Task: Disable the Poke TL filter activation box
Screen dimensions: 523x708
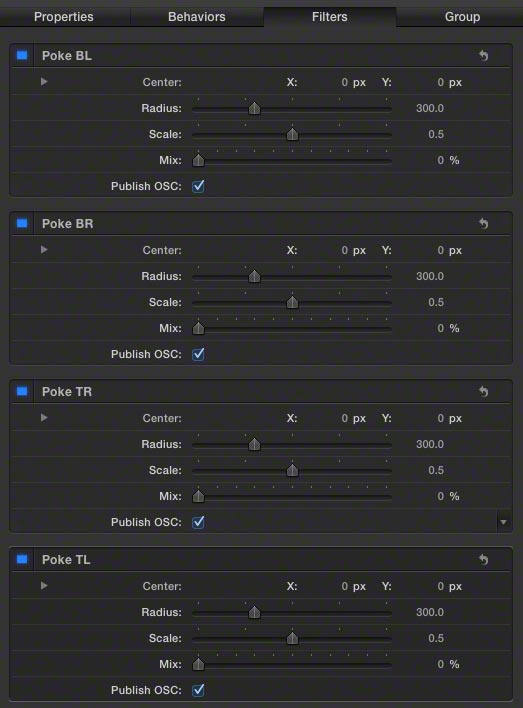Action: pyautogui.click(x=22, y=559)
